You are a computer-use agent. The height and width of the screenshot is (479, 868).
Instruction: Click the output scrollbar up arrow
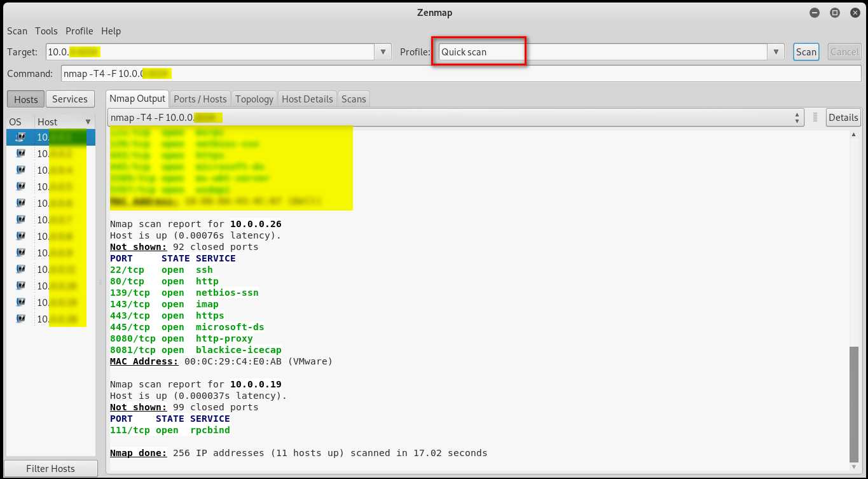coord(854,134)
